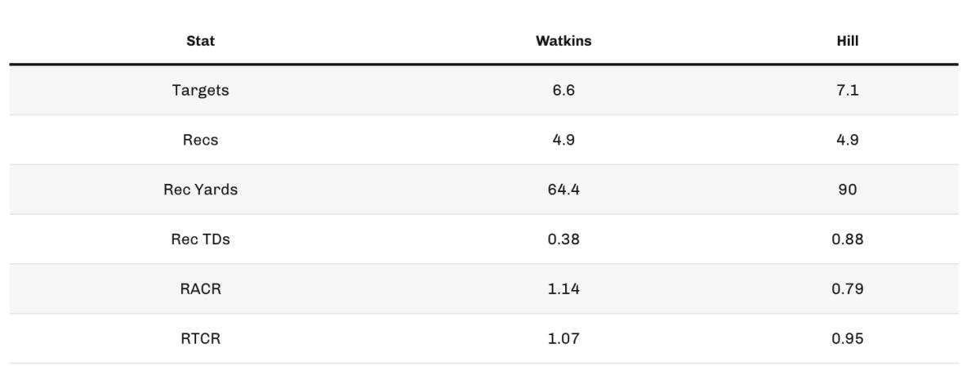Screen dimensions: 980x380
Task: Click Watkins' Rec Yards value 64.4
Action: click(563, 190)
